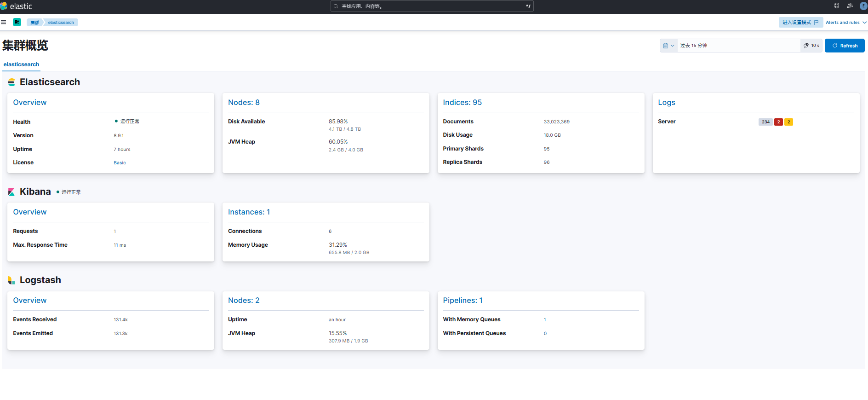Open the Elasticsearch Overview link
The width and height of the screenshot is (868, 400).
tap(30, 103)
